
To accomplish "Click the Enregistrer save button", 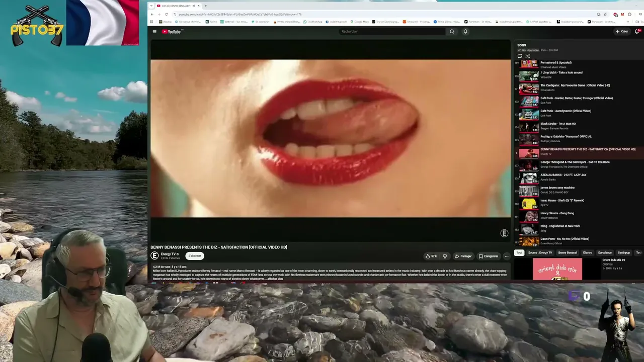I will click(x=489, y=256).
